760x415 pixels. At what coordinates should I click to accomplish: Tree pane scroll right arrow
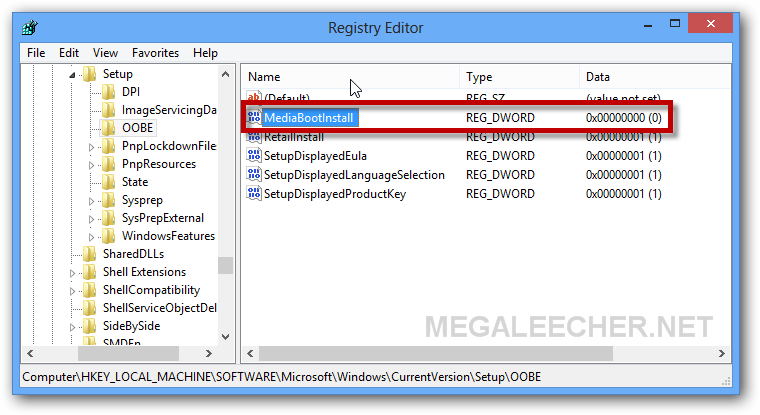209,353
